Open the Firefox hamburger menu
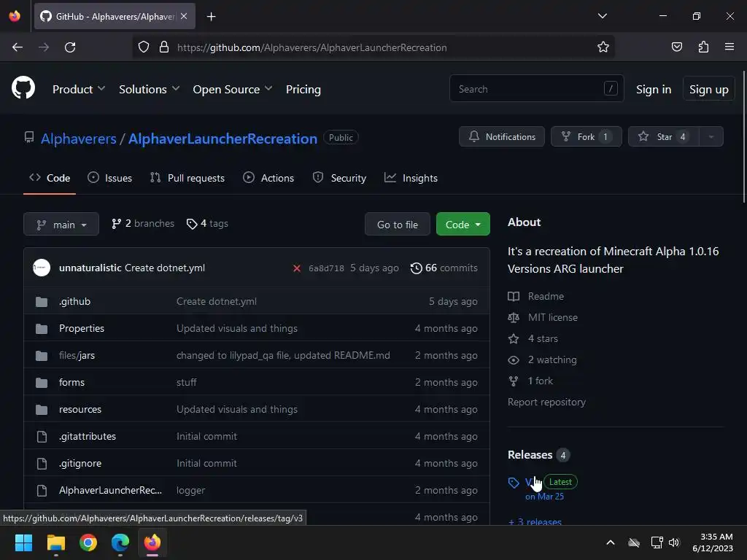747x560 pixels. (729, 47)
